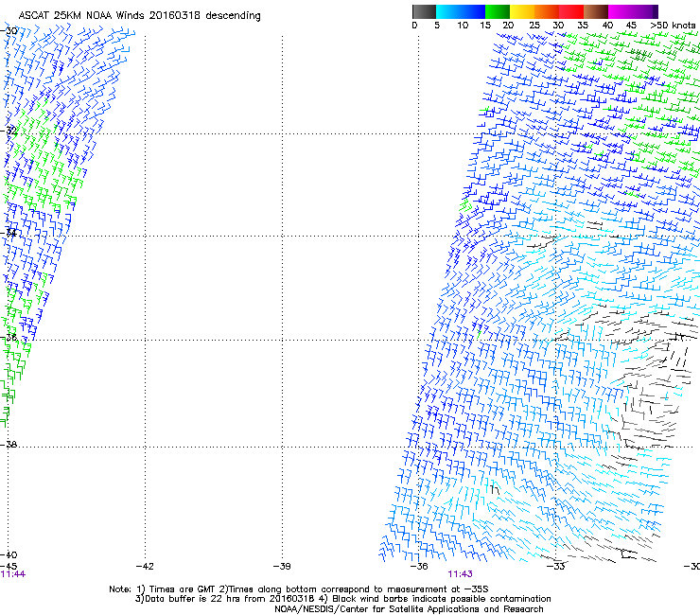700x615 pixels.
Task: Click the '15' legend scale label
Action: tap(485, 26)
